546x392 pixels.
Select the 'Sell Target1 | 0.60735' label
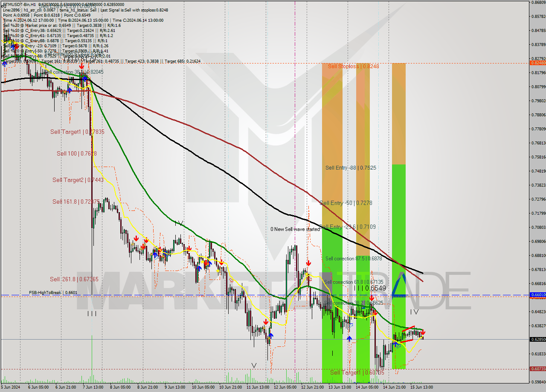[x=357, y=373]
